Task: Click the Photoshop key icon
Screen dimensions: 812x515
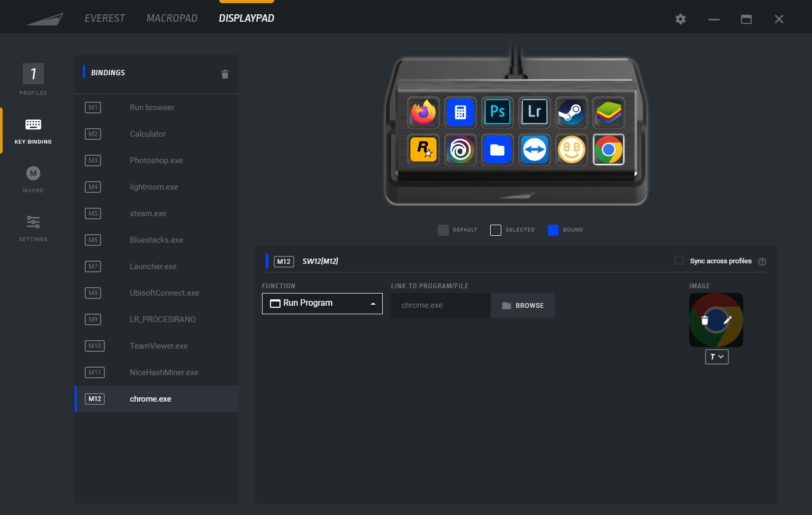Action: [x=498, y=112]
